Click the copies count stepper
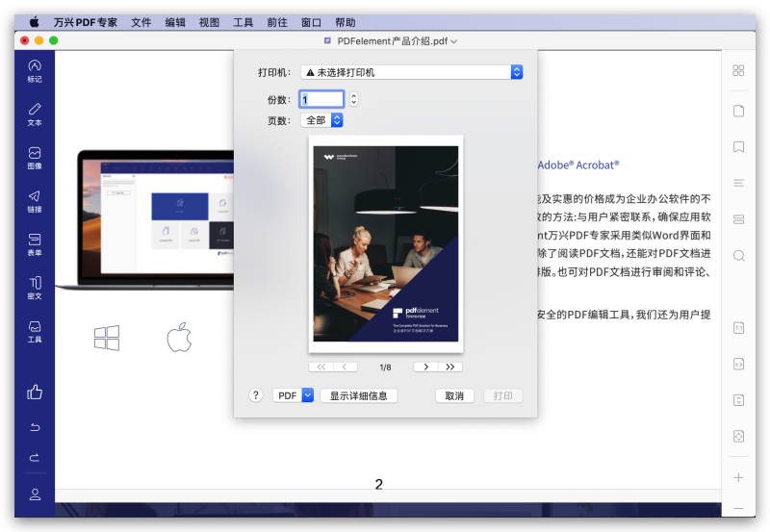Viewport: 770px width, 532px height. tap(353, 99)
